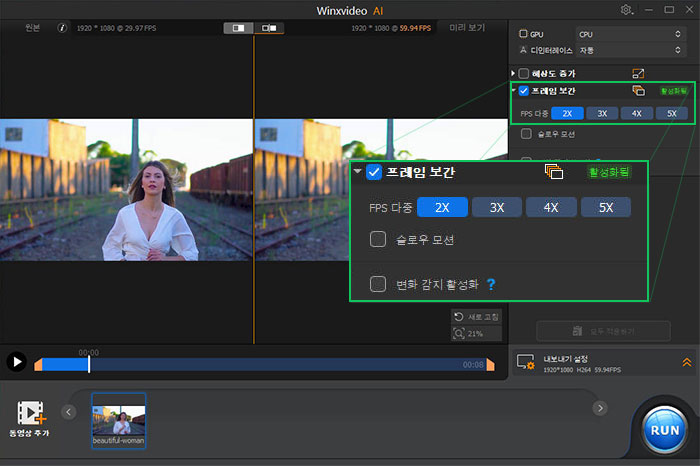Enable the 해상도 증가 checkbox
The width and height of the screenshot is (700, 466).
click(x=523, y=73)
